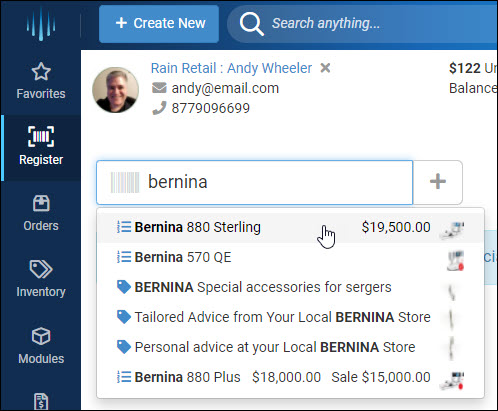The width and height of the screenshot is (498, 411).
Task: Open the Rain Retail : Andy Wheeler link
Action: point(231,68)
